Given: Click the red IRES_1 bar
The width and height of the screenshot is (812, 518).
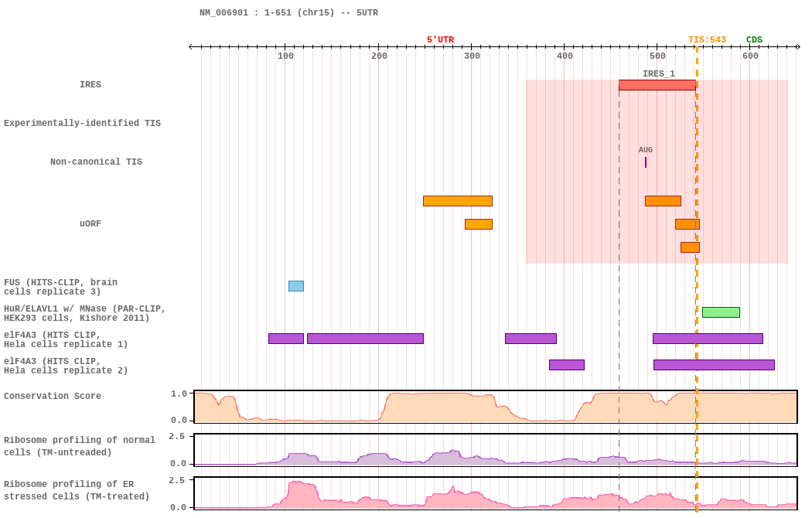Looking at the screenshot, I should click(x=657, y=85).
